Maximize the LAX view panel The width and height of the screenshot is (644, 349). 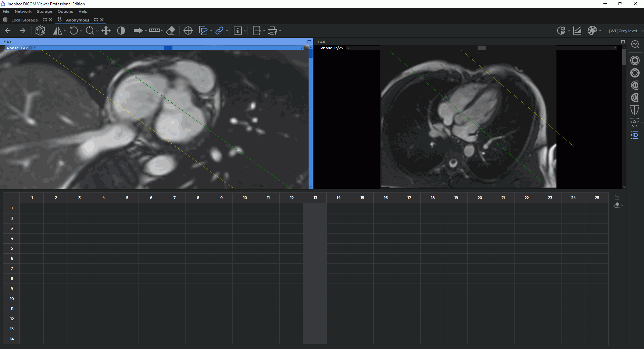tap(623, 42)
